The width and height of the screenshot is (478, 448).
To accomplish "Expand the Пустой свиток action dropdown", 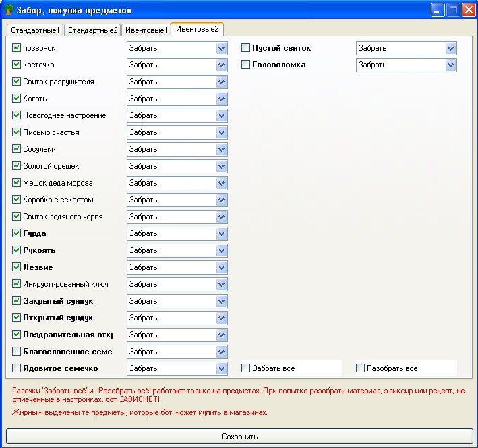I will pos(450,48).
